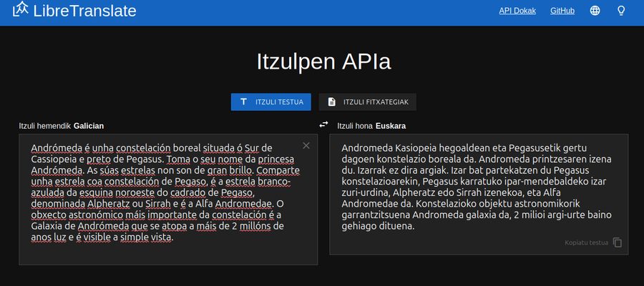644x286 pixels.
Task: Toggle the light bulb theme icon
Action: [621, 11]
